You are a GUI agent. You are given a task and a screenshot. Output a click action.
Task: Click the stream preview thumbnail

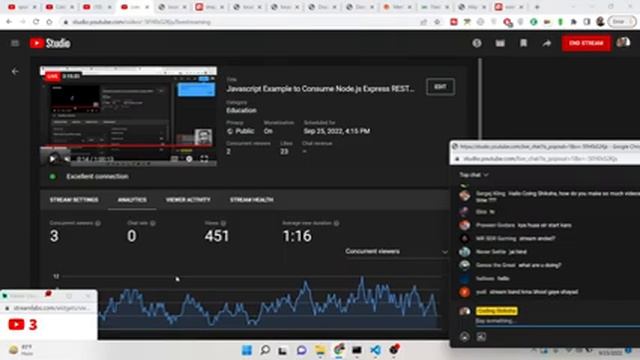(x=128, y=116)
